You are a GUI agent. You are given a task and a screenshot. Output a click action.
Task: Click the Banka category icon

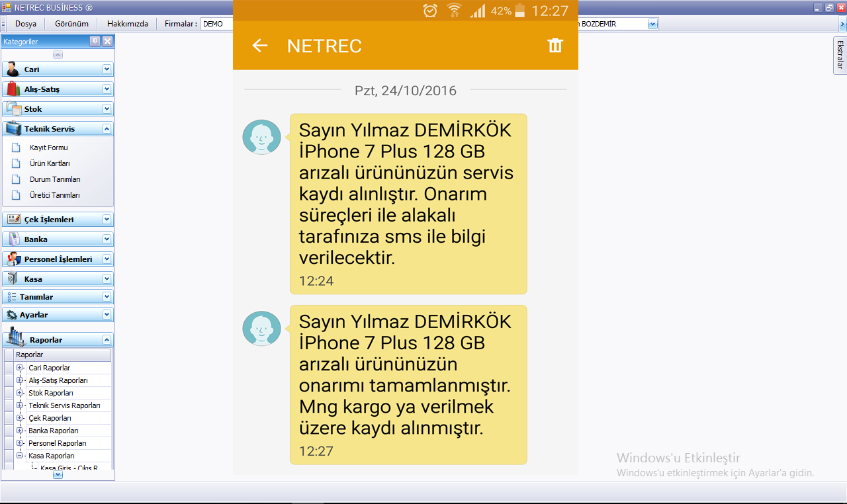pos(14,239)
